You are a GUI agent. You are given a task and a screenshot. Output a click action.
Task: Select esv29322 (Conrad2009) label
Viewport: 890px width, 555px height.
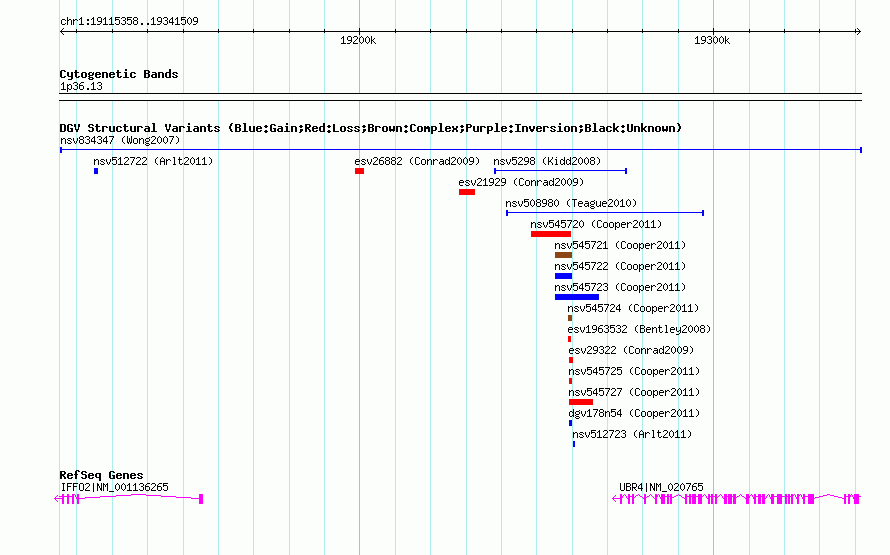coord(631,350)
